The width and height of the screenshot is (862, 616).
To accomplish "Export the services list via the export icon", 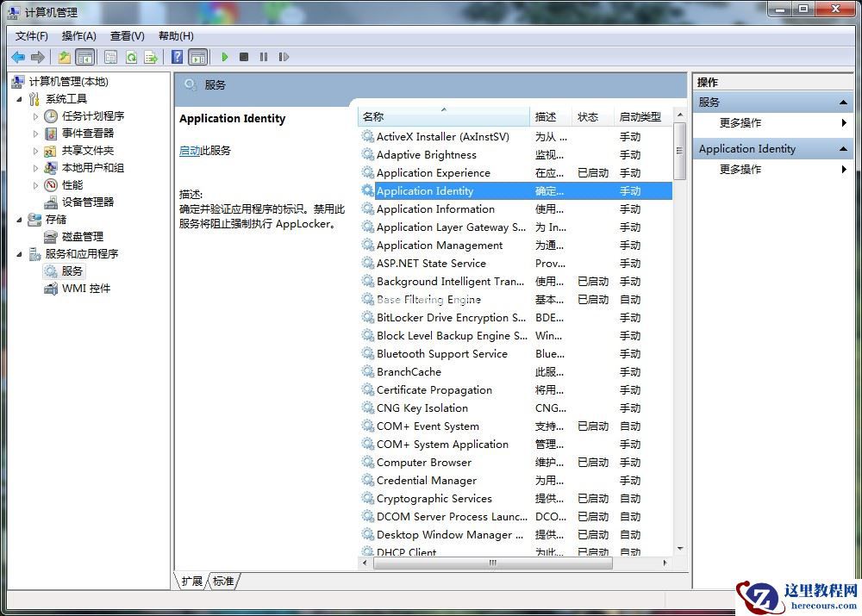I will tap(151, 57).
